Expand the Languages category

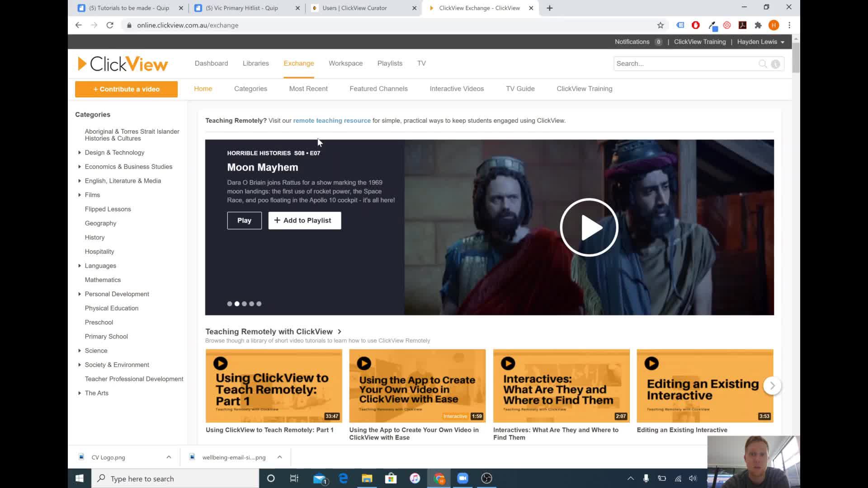point(80,266)
